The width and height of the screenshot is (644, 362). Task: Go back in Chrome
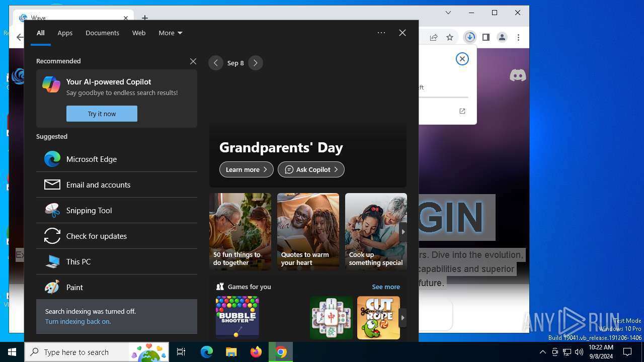click(x=20, y=37)
